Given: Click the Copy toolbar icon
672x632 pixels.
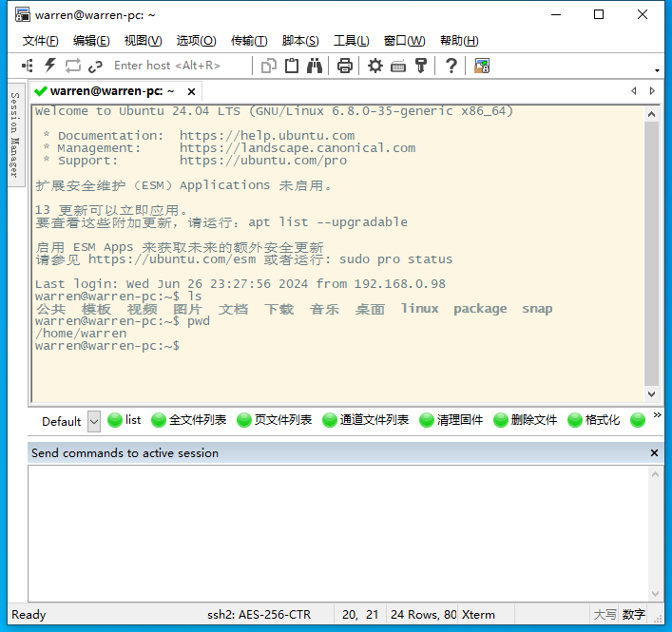Looking at the screenshot, I should tap(269, 66).
